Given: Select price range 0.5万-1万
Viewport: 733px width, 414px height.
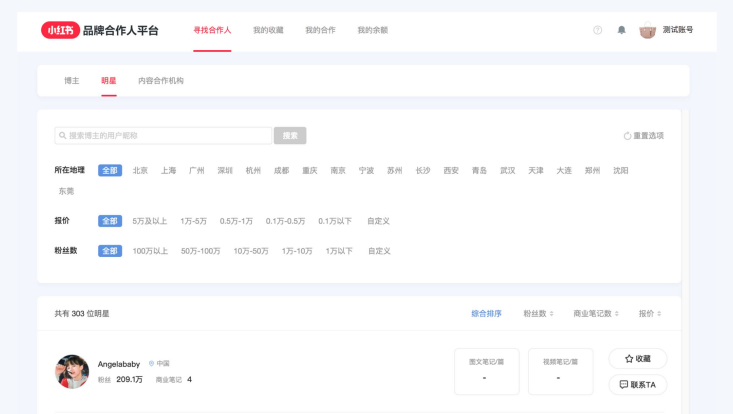Looking at the screenshot, I should [236, 221].
